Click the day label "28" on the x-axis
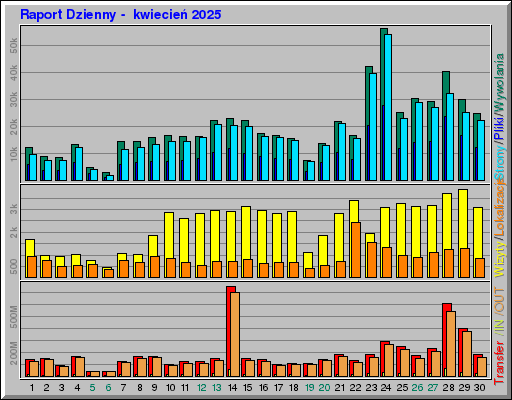 click(449, 388)
